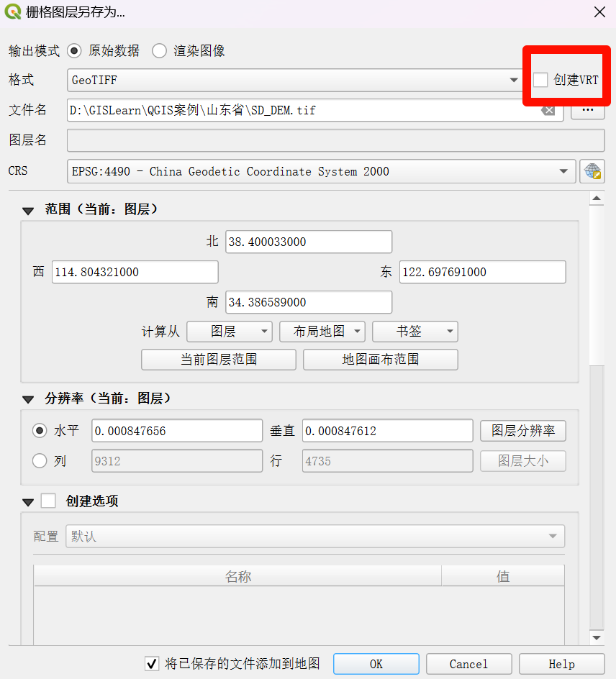This screenshot has width=616, height=679.
Task: Click the 名称 column header
Action: 237,576
